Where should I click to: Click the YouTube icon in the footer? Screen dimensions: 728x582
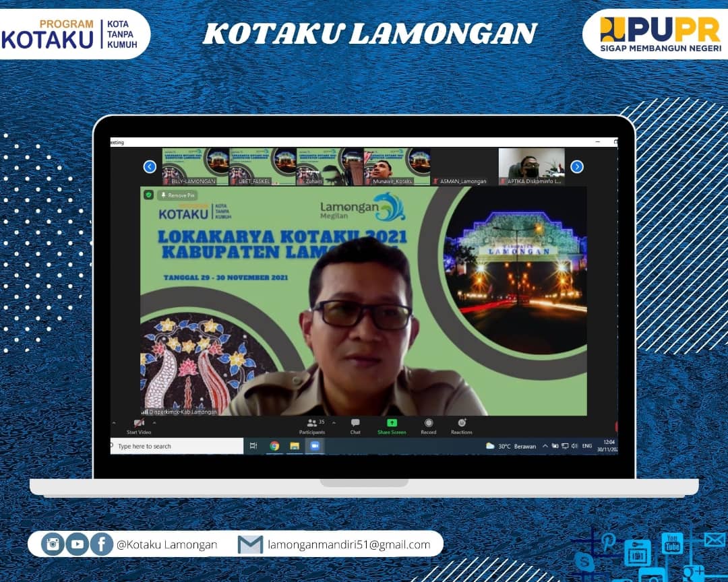point(77,544)
